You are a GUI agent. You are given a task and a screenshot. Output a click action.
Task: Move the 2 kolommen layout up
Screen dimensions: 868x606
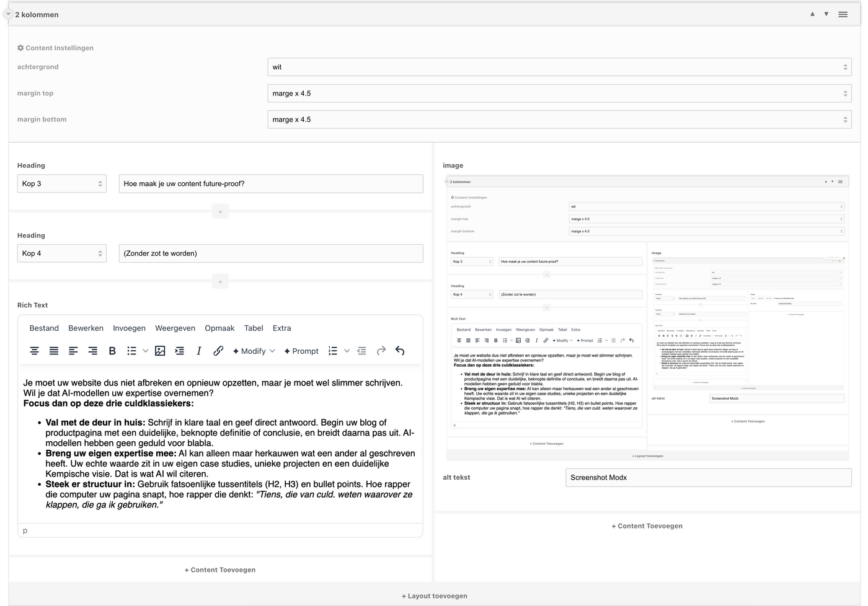tap(812, 14)
